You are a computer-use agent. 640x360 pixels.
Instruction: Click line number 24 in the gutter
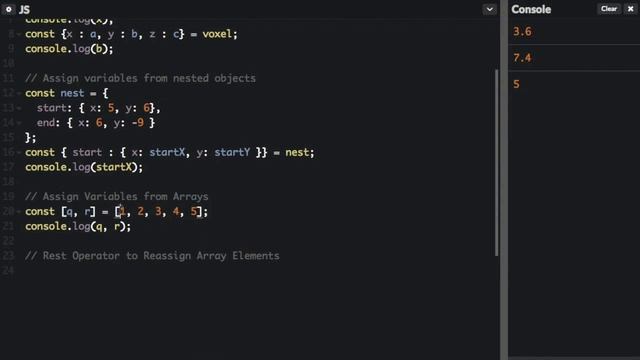(8, 271)
